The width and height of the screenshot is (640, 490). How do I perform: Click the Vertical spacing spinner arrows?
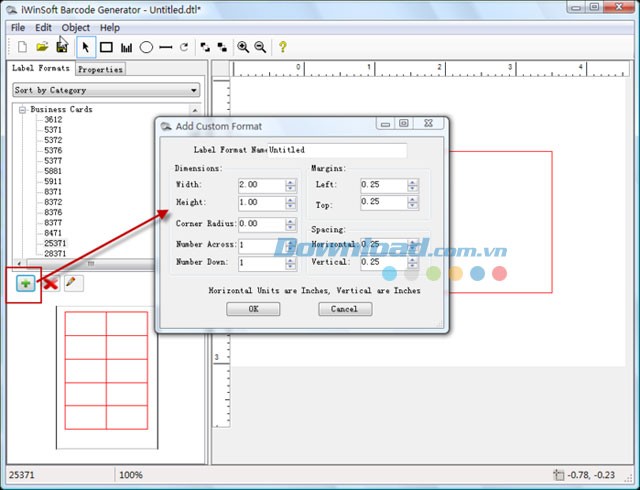click(413, 263)
